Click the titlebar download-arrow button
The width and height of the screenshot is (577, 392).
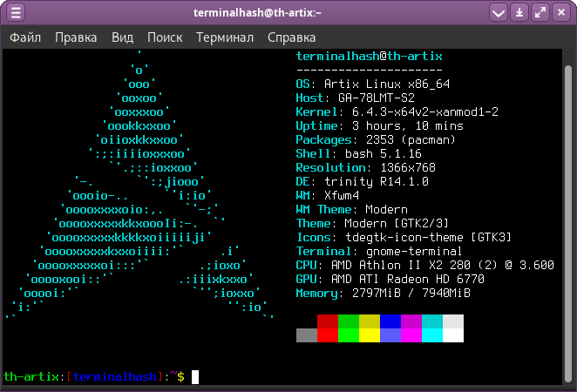point(519,13)
